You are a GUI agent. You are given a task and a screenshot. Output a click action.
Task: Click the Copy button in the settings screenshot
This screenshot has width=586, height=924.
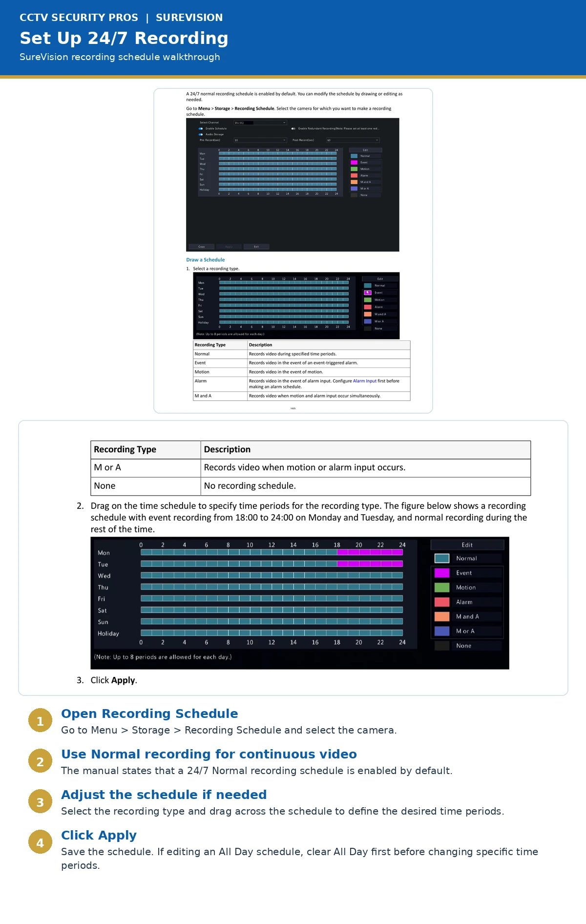(202, 247)
